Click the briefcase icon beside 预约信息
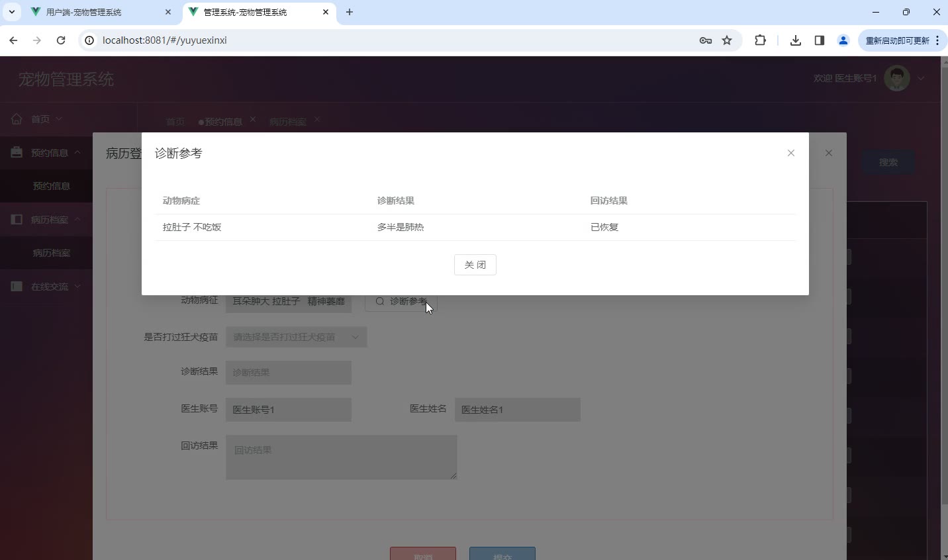Image resolution: width=948 pixels, height=560 pixels. point(17,152)
